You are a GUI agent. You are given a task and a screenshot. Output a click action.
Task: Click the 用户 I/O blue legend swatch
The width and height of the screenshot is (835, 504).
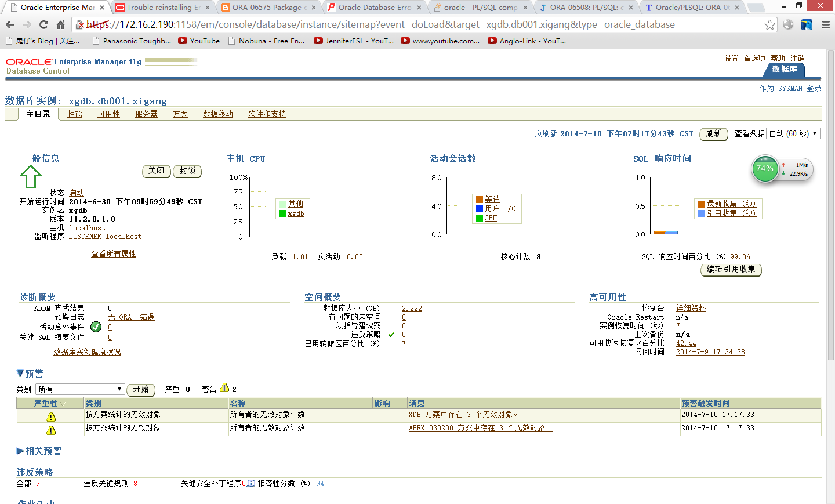click(x=480, y=209)
